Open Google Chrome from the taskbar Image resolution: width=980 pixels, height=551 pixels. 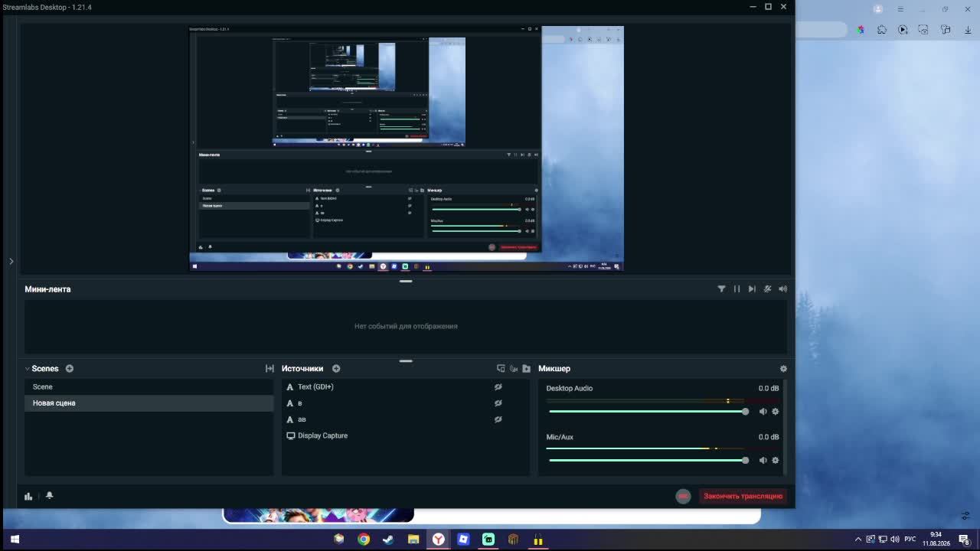(364, 540)
